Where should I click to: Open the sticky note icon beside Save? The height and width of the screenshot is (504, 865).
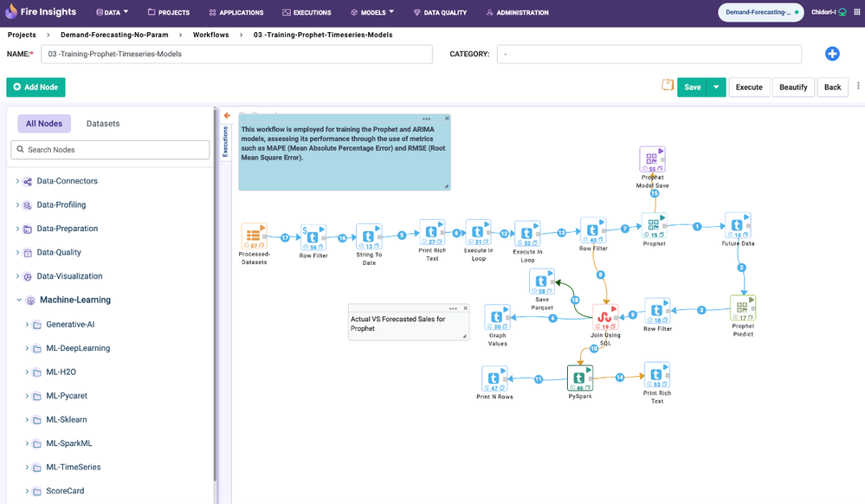[x=667, y=86]
